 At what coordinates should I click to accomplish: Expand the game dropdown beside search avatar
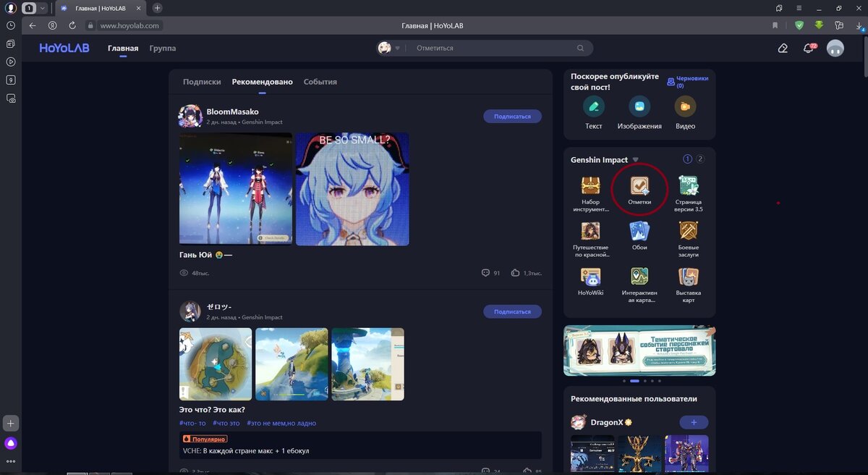tap(397, 49)
